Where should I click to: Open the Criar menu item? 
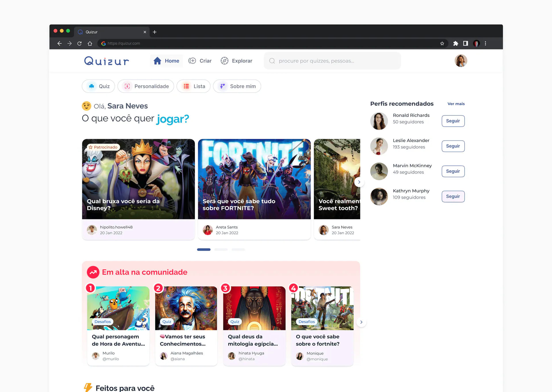[x=200, y=61]
